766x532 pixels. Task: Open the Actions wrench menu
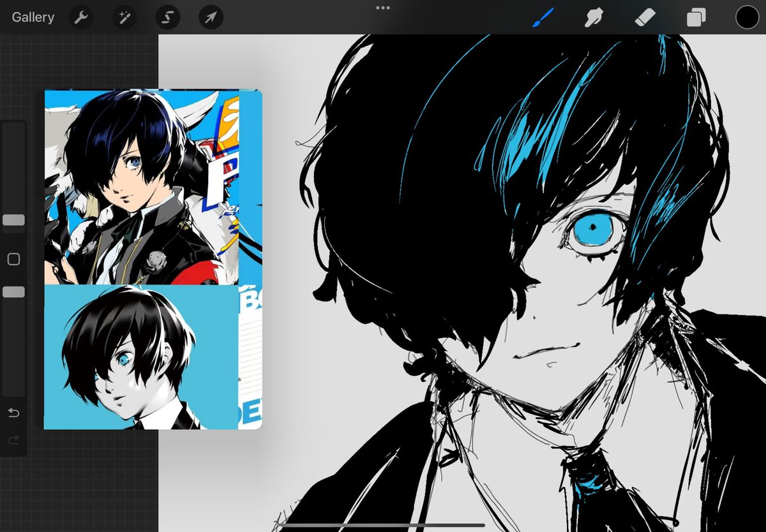[x=81, y=18]
